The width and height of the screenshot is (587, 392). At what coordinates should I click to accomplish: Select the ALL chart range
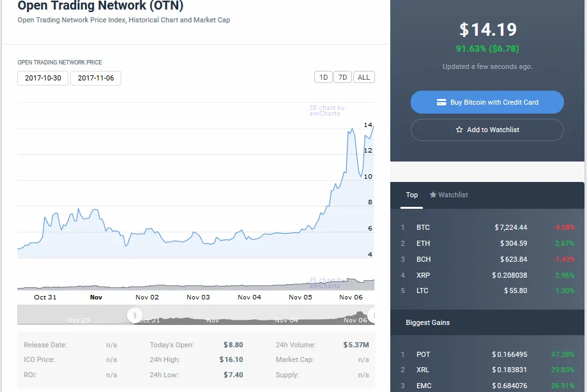click(363, 77)
